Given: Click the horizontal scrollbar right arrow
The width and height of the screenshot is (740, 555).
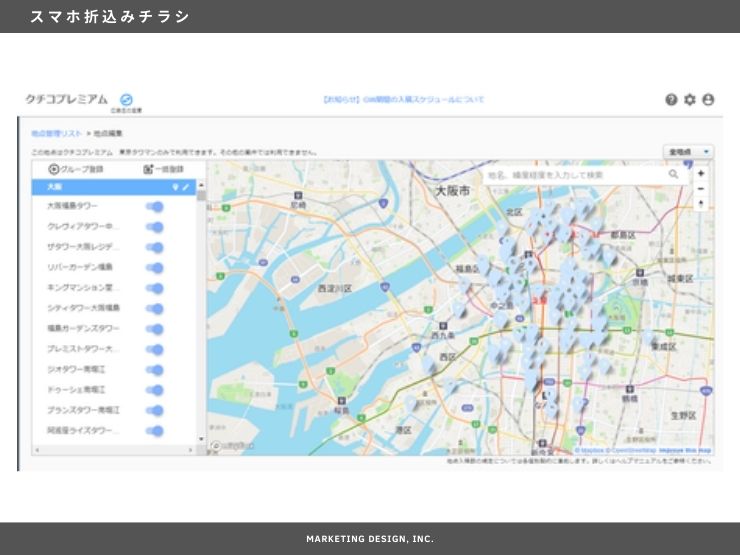Looking at the screenshot, I should tap(190, 450).
